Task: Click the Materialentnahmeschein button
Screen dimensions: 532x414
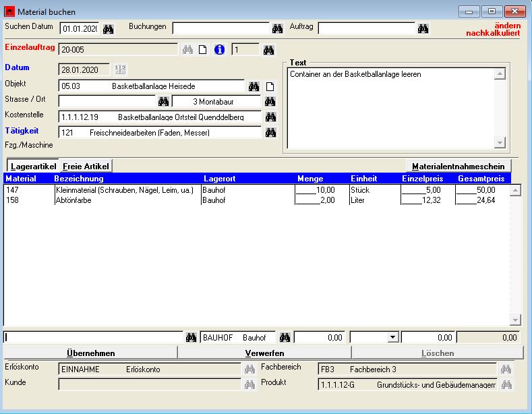Action: 458,166
